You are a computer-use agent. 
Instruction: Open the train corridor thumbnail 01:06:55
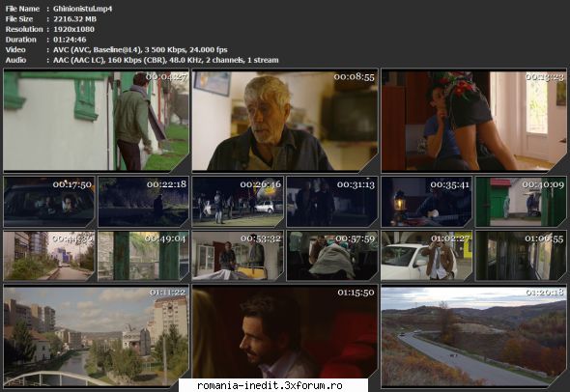click(x=521, y=256)
